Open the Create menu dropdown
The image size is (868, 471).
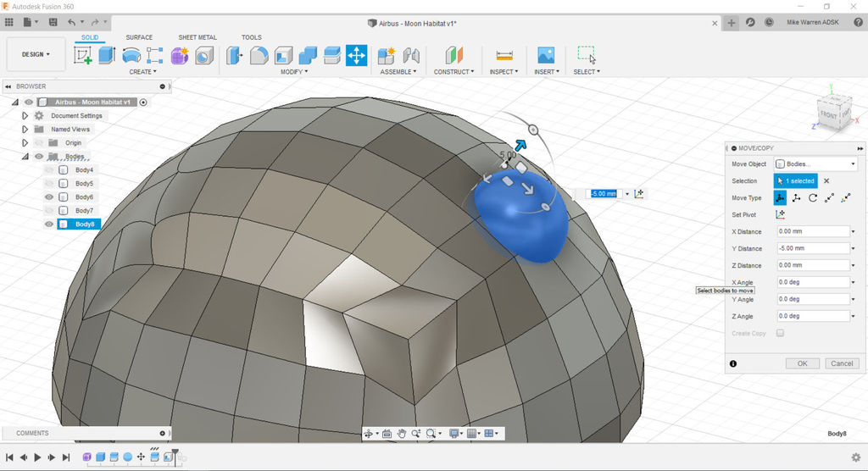pyautogui.click(x=142, y=72)
